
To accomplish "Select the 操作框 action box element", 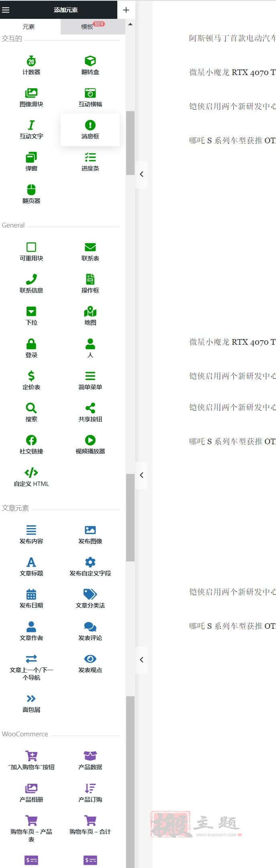I will tap(90, 284).
